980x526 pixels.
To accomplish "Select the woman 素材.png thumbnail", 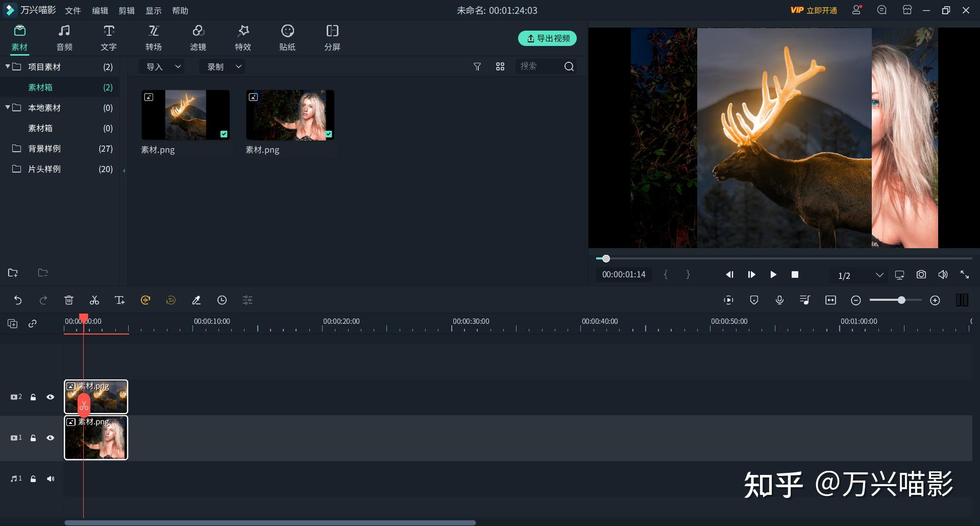I will pos(290,115).
